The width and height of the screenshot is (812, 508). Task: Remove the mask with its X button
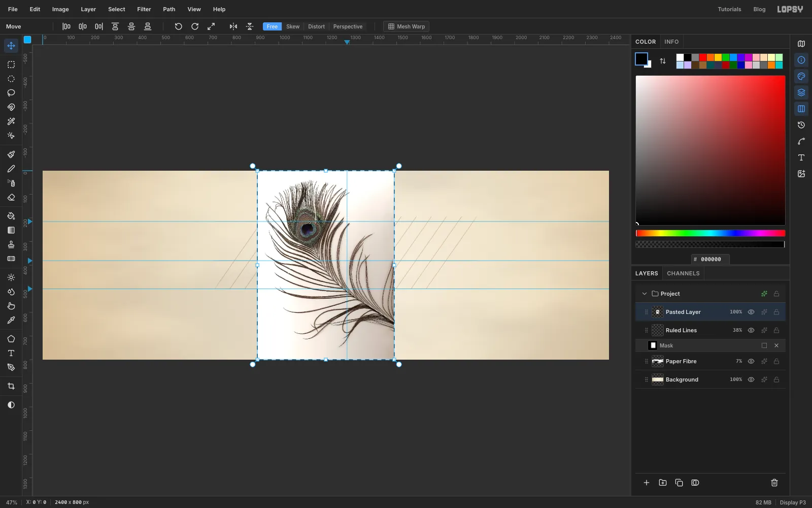point(776,345)
